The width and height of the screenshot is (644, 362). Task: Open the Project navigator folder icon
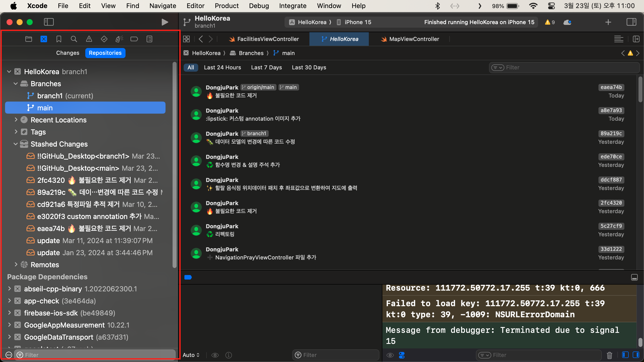[x=29, y=39]
